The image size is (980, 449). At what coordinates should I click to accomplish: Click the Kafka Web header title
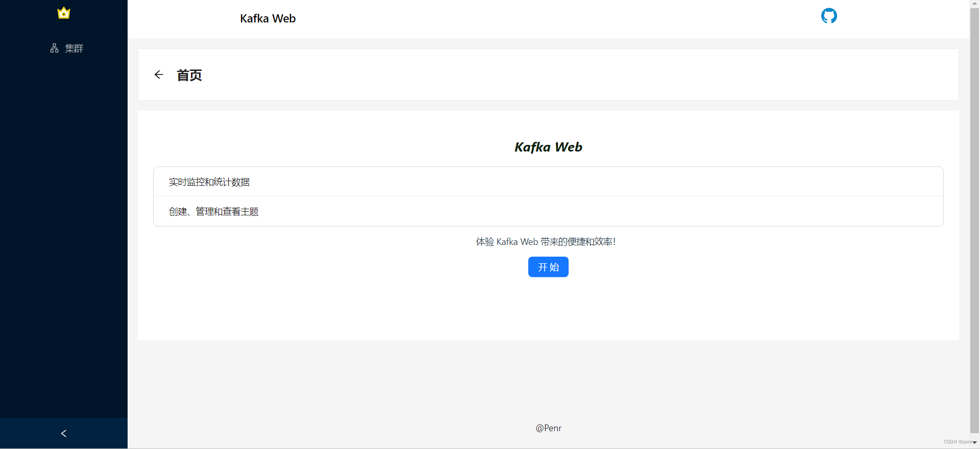268,18
